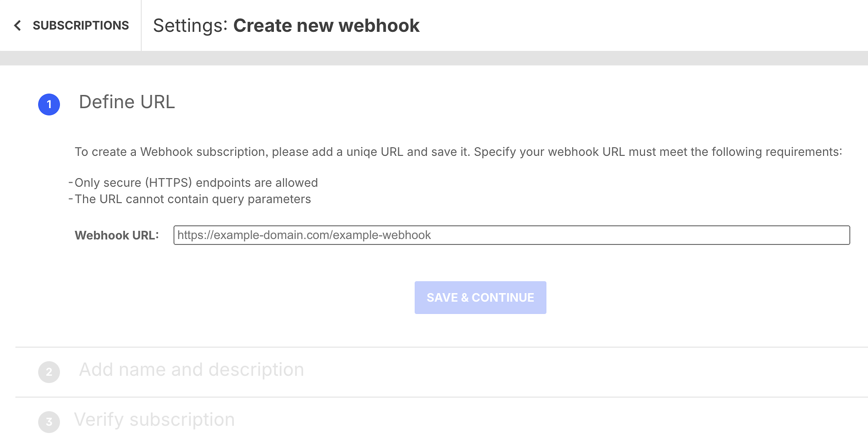Expand the Verify subscription step
The width and height of the screenshot is (868, 448).
[x=154, y=420]
